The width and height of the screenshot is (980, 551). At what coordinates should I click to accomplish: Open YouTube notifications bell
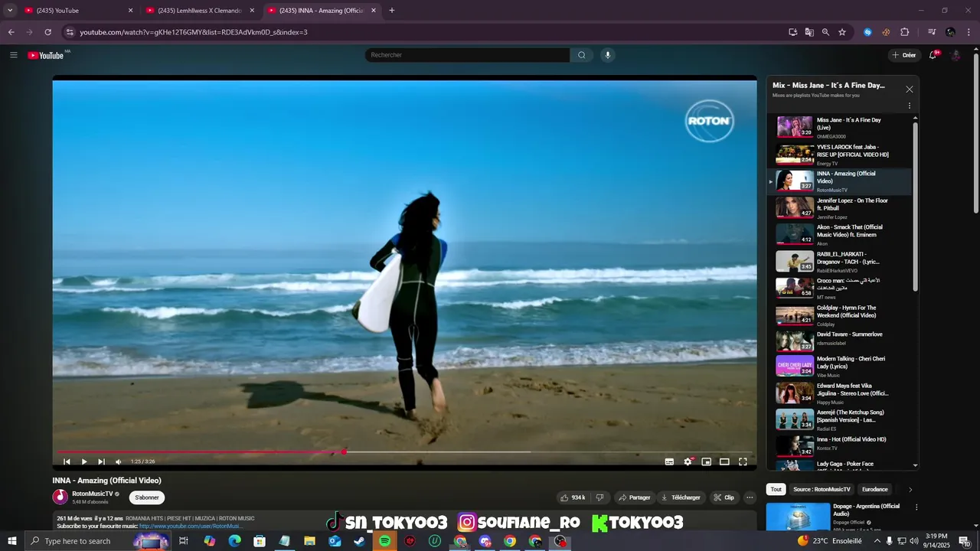click(933, 55)
